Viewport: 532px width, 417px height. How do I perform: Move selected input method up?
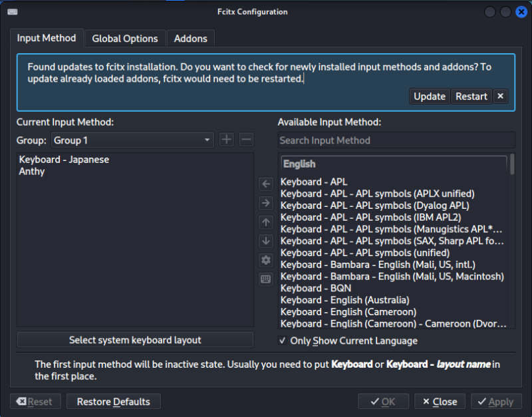(x=265, y=222)
